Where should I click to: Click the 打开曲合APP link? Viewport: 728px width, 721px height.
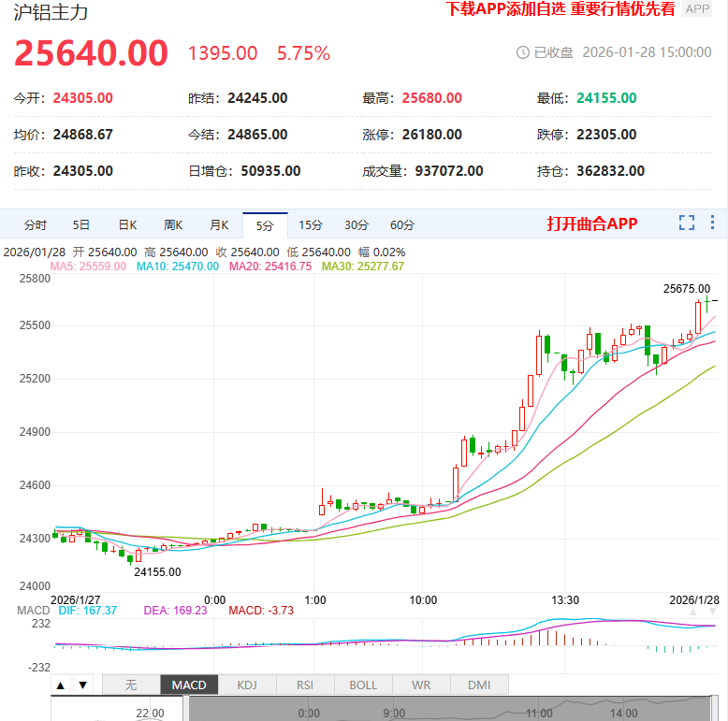[592, 224]
